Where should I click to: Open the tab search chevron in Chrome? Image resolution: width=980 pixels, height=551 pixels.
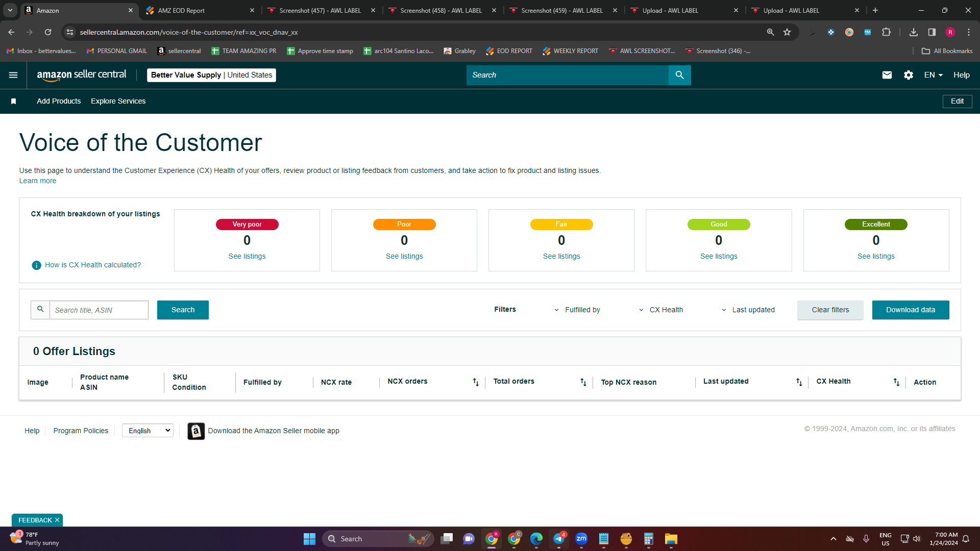pos(10,10)
